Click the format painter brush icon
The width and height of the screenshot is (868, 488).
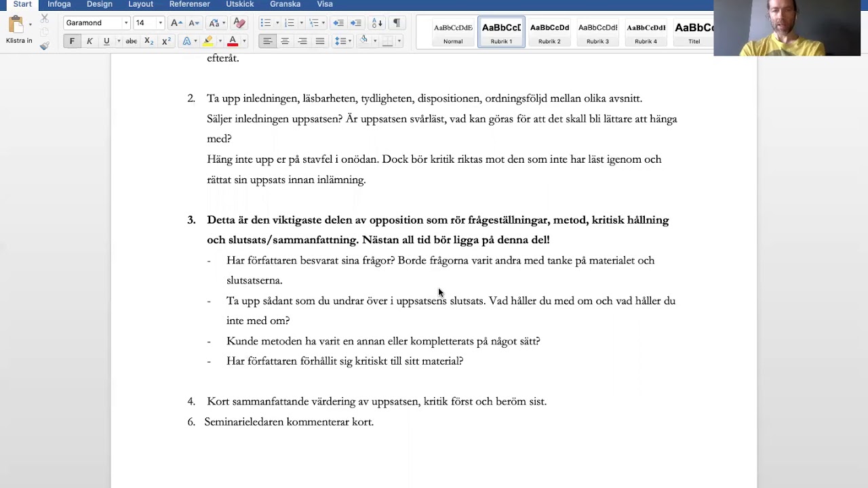44,45
